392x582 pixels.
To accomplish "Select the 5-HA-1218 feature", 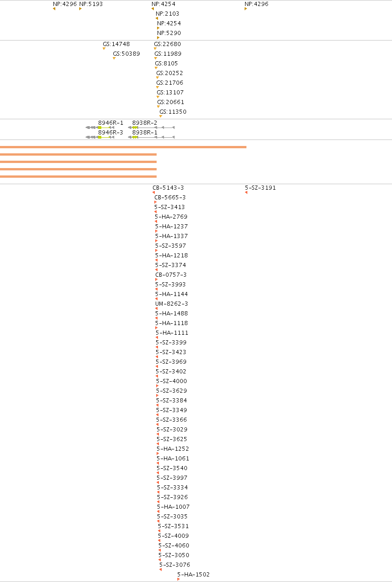I will pos(171,256).
